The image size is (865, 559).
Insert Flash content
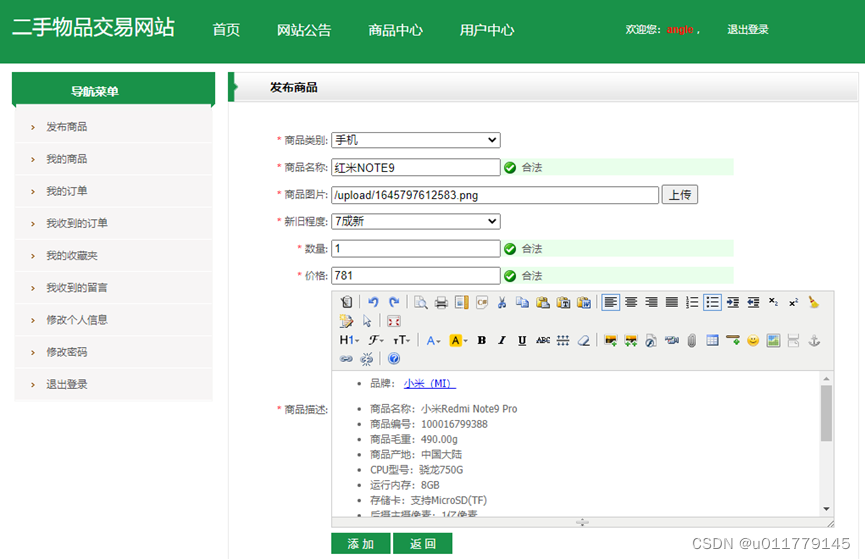pyautogui.click(x=651, y=340)
